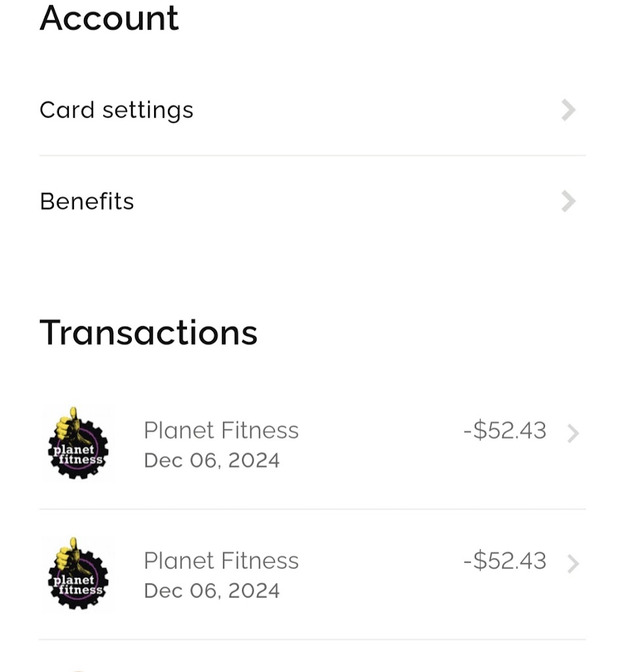Click the first transaction's Dec 06, 2024 date

[212, 461]
